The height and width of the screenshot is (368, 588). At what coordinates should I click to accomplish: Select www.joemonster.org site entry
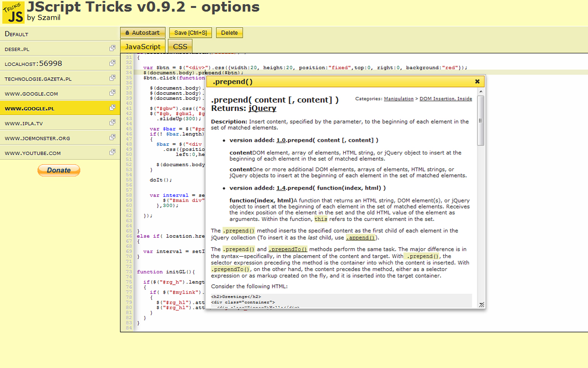click(60, 138)
